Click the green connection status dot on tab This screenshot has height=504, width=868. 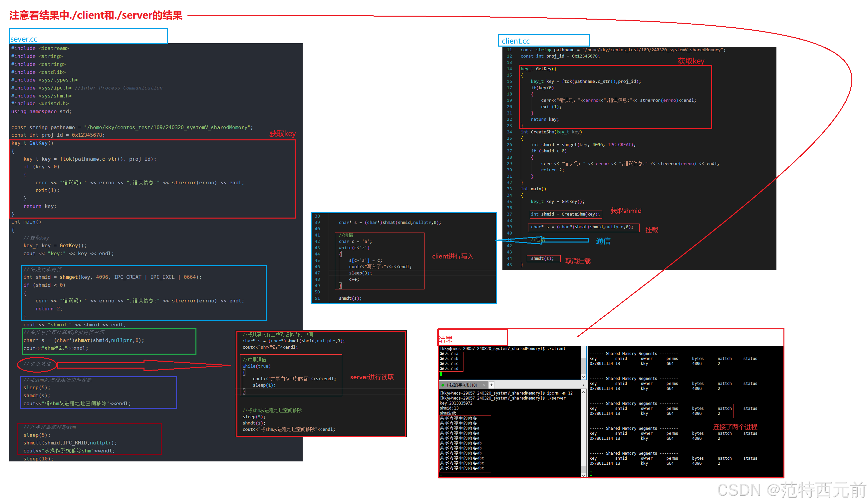pos(442,385)
